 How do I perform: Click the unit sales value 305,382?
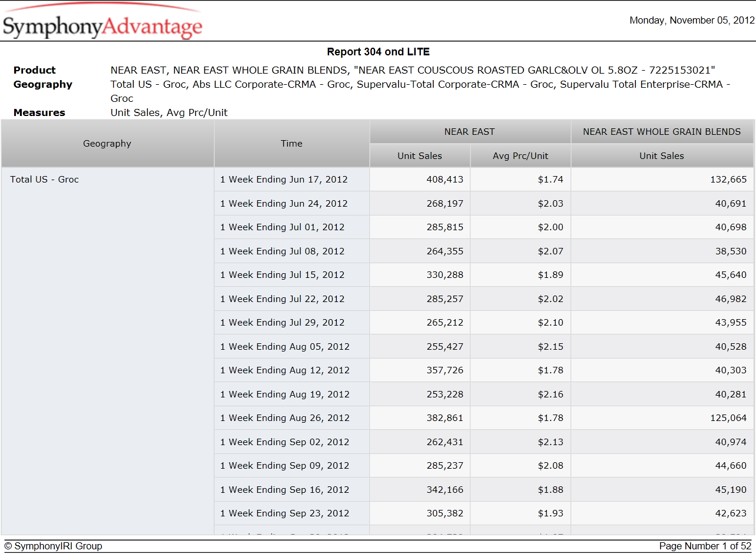(445, 513)
